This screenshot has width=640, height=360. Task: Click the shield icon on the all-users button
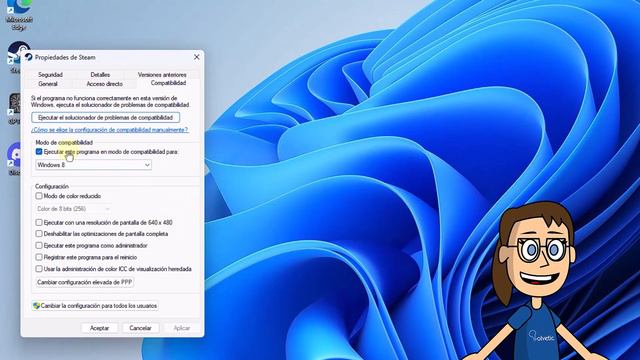pos(36,306)
